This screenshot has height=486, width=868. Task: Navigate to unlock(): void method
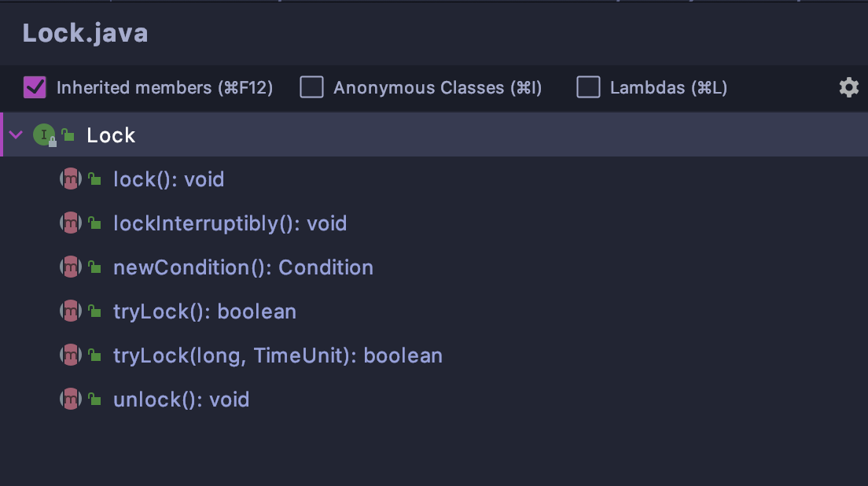(x=181, y=399)
